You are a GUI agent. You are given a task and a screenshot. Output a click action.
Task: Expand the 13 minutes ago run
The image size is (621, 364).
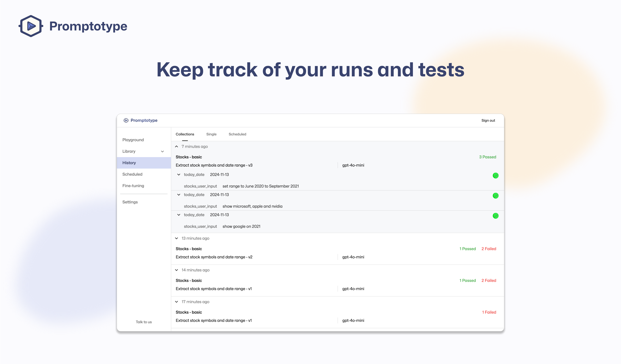(x=176, y=238)
